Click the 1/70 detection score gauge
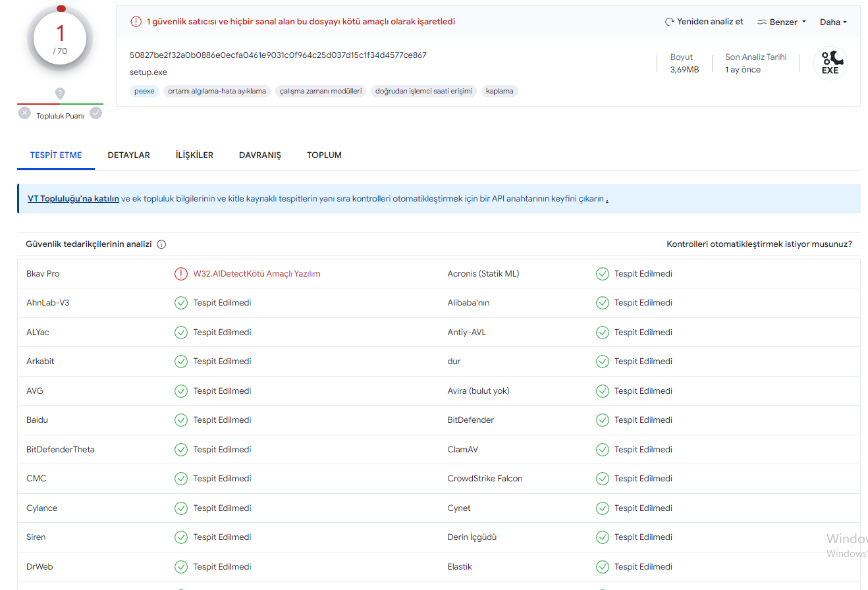 pyautogui.click(x=60, y=38)
